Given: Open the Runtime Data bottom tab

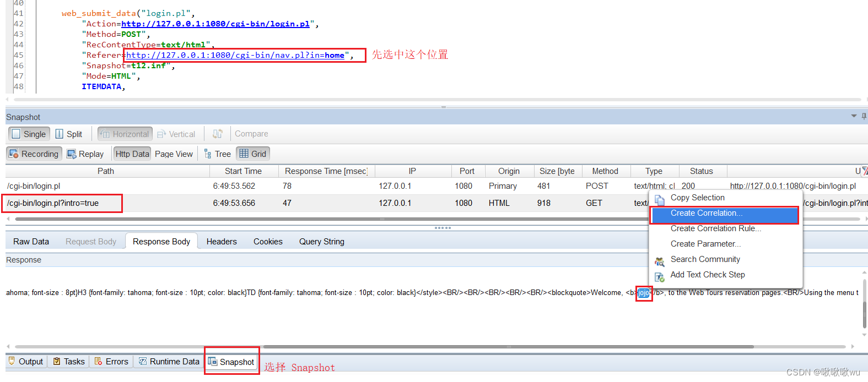Looking at the screenshot, I should pyautogui.click(x=169, y=362).
